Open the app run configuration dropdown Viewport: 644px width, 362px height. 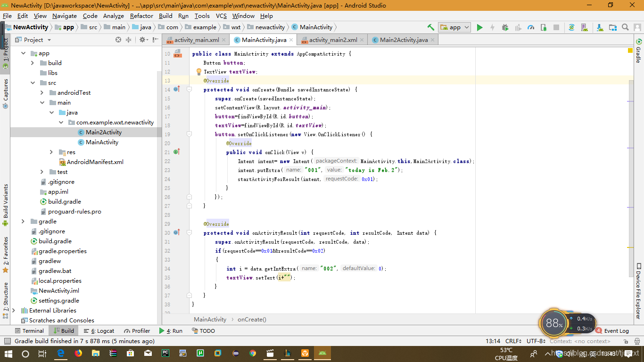tap(454, 27)
